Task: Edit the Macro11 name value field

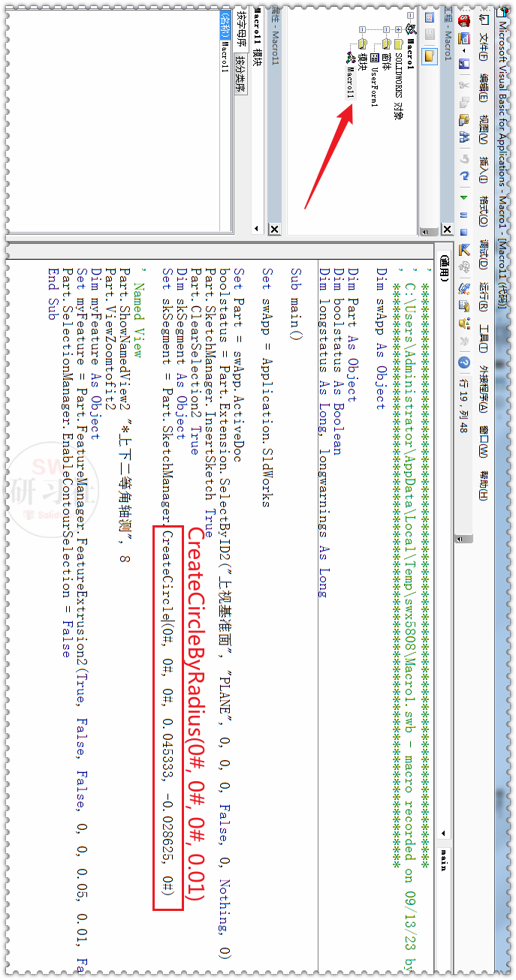Action: [x=225, y=135]
